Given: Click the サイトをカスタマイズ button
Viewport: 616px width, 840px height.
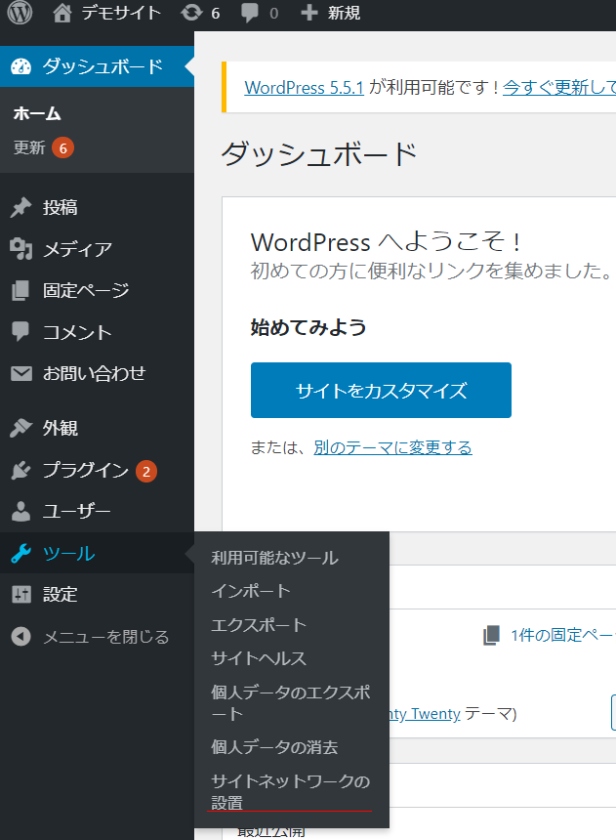Looking at the screenshot, I should (381, 390).
